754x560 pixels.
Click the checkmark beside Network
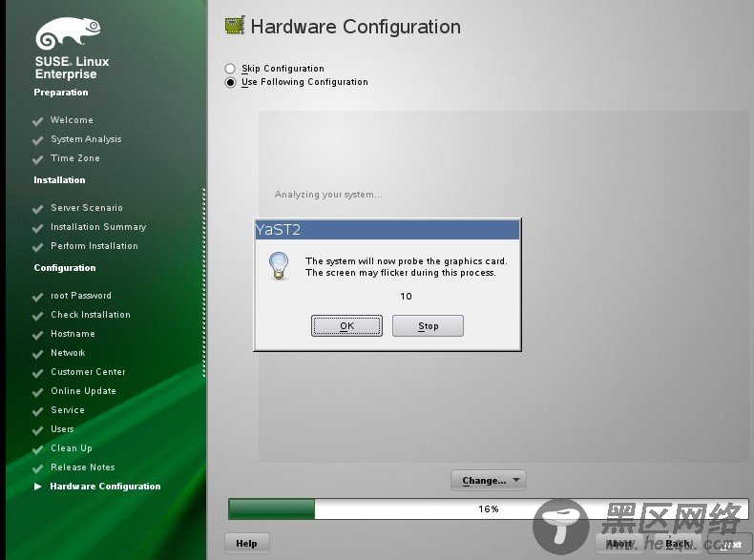click(37, 354)
